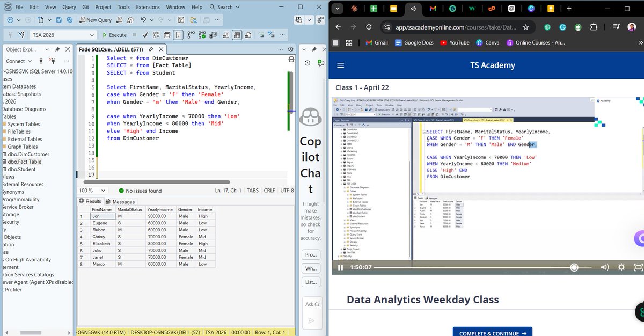The image size is (644, 336).
Task: Click Display Estimated Execution Plan icon
Action: [156, 35]
